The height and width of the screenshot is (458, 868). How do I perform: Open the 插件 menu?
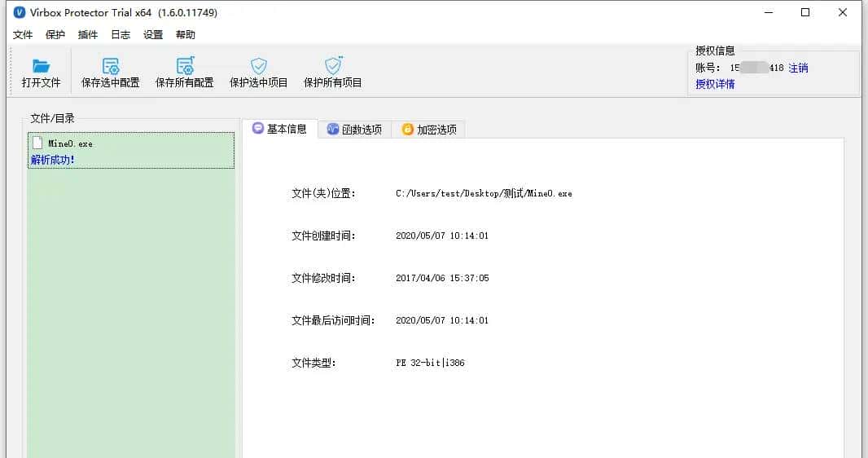[x=88, y=35]
